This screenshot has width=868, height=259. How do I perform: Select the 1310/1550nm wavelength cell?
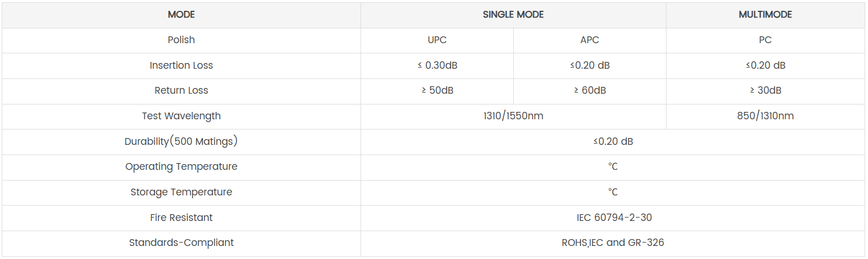coord(513,116)
